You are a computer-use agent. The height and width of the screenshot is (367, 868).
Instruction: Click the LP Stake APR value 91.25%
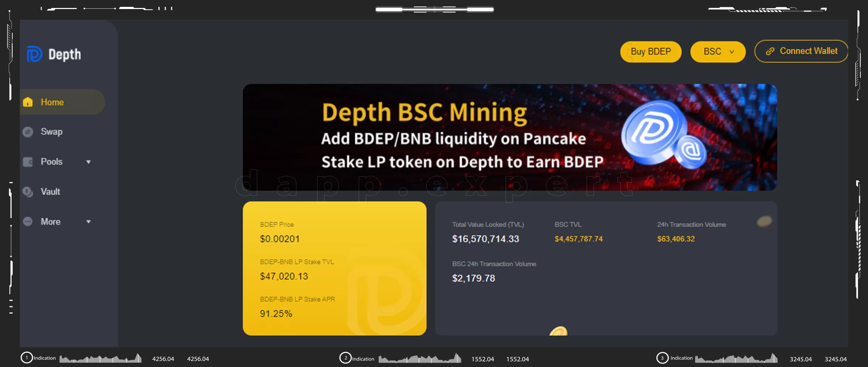276,314
